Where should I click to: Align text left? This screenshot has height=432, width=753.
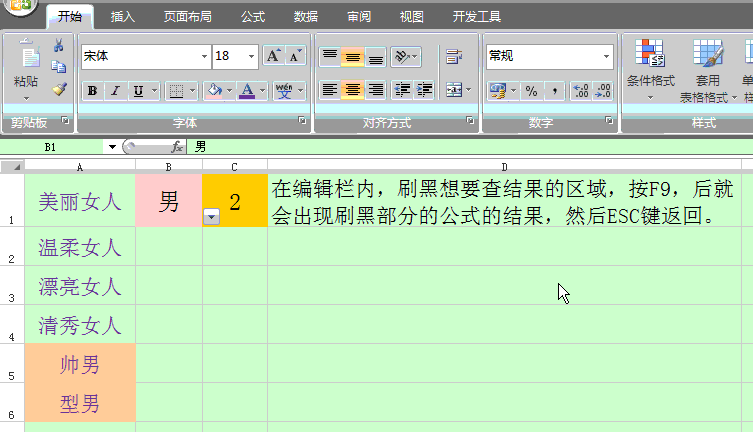click(330, 90)
